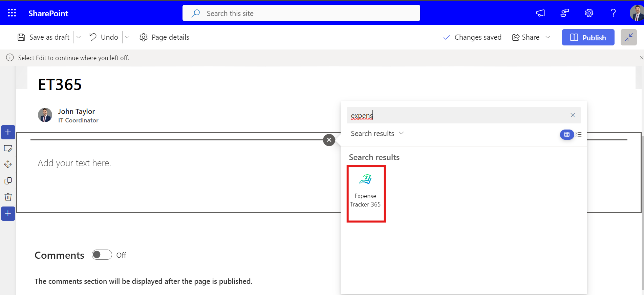Click the IT Coordinator job title
The image size is (644, 295).
(78, 120)
